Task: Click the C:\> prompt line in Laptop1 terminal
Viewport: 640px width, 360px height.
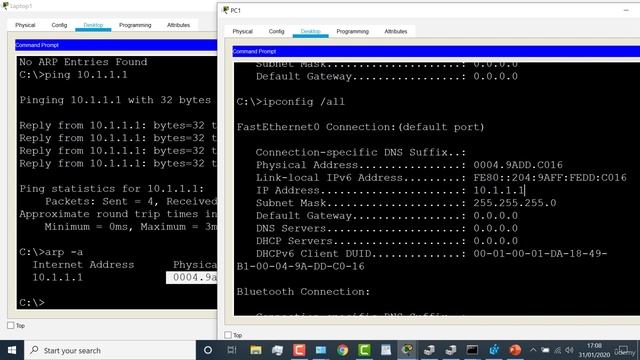Action: point(32,302)
